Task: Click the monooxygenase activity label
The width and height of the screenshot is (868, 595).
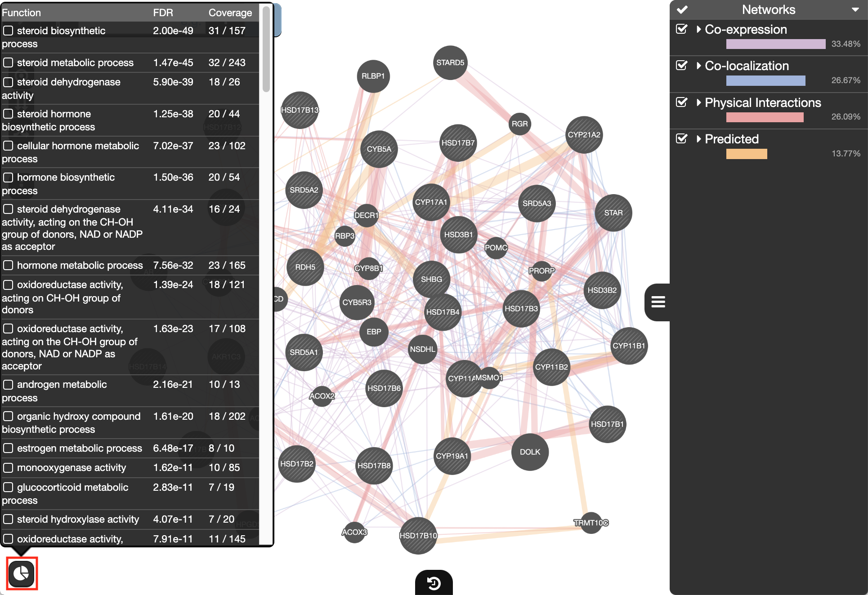Action: (x=71, y=467)
